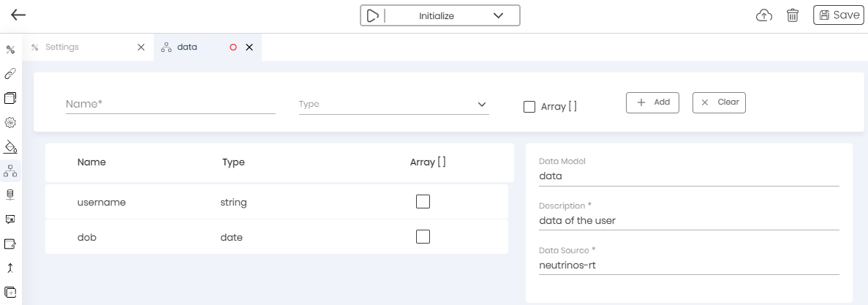Open the gear settings icon in sidebar
The image size is (868, 305).
[x=10, y=122]
